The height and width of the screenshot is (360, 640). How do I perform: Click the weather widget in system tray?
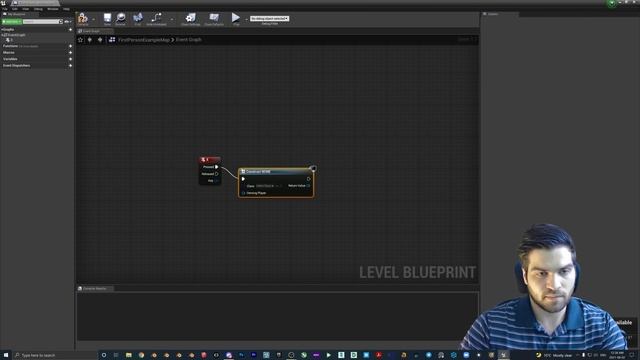pyautogui.click(x=554, y=355)
